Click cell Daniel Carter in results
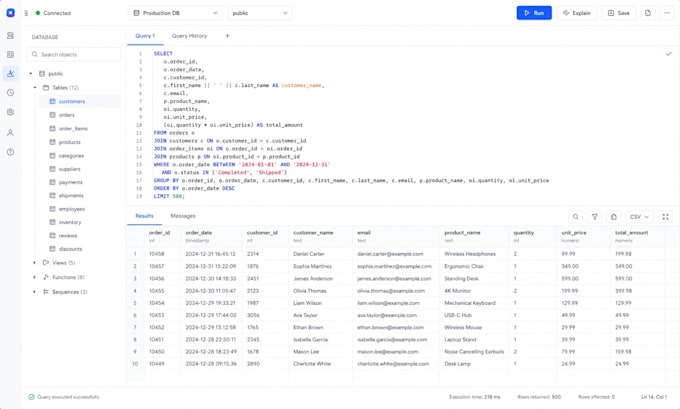 tap(309, 254)
